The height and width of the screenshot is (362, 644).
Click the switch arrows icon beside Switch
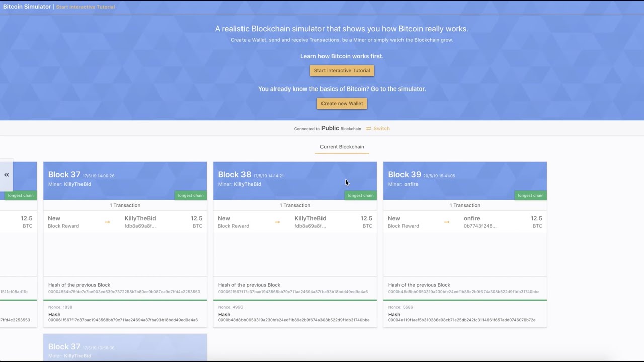(369, 129)
